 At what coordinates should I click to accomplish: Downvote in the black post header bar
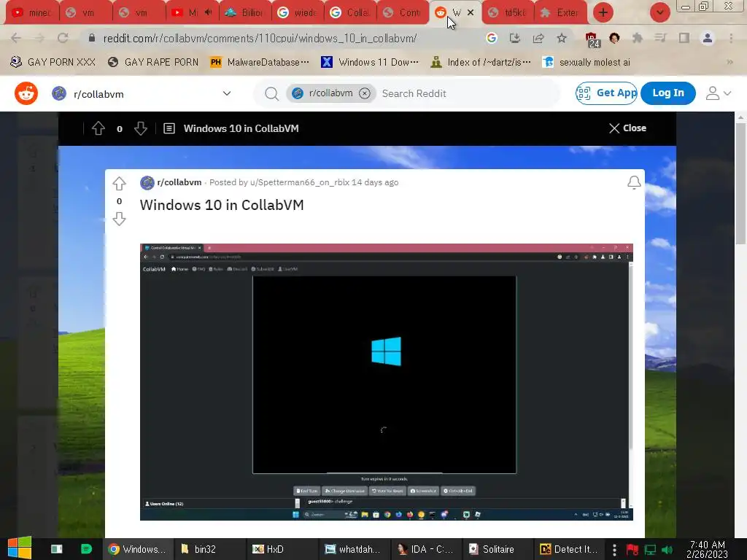pyautogui.click(x=141, y=128)
